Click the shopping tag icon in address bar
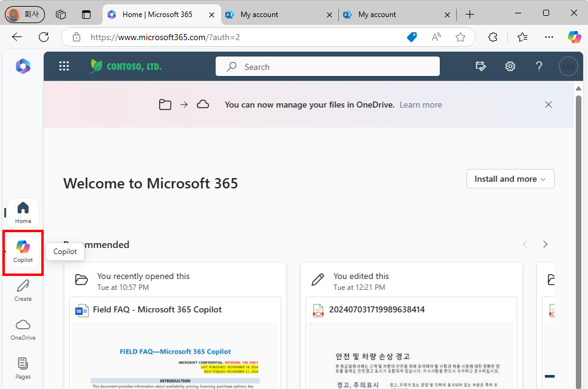 click(412, 37)
